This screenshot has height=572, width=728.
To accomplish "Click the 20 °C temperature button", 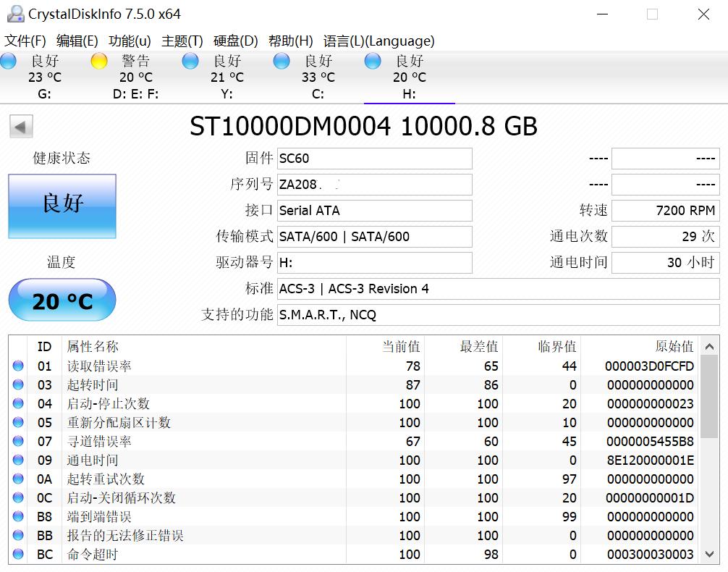I will (x=62, y=300).
